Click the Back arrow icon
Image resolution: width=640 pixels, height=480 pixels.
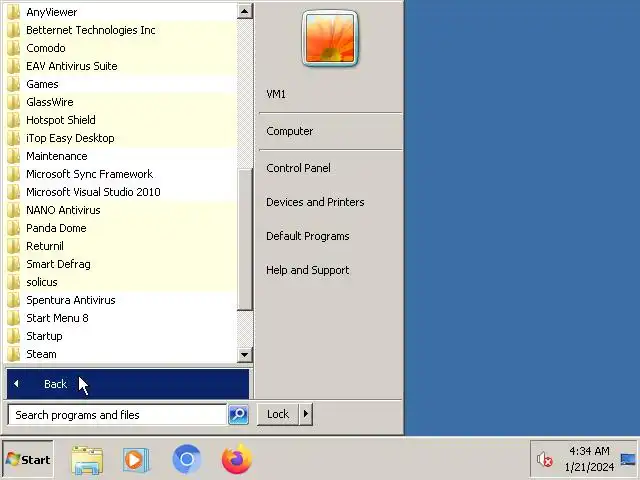(x=16, y=384)
